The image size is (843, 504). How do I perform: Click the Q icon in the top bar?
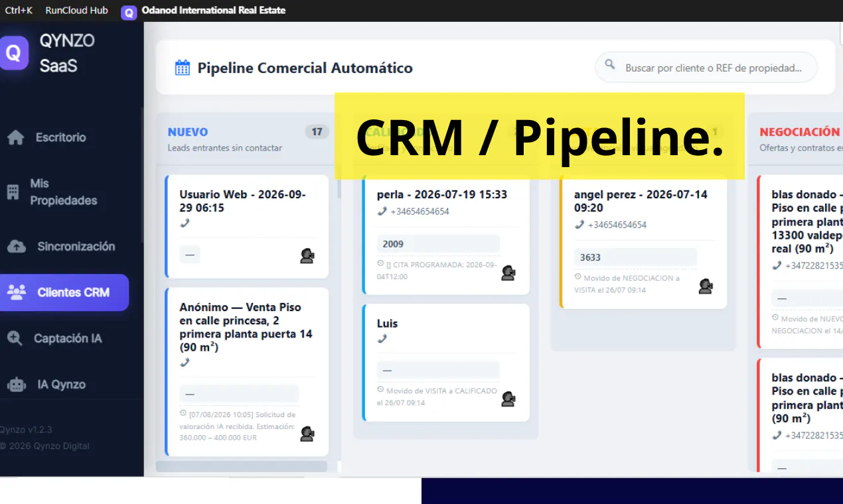(x=129, y=13)
